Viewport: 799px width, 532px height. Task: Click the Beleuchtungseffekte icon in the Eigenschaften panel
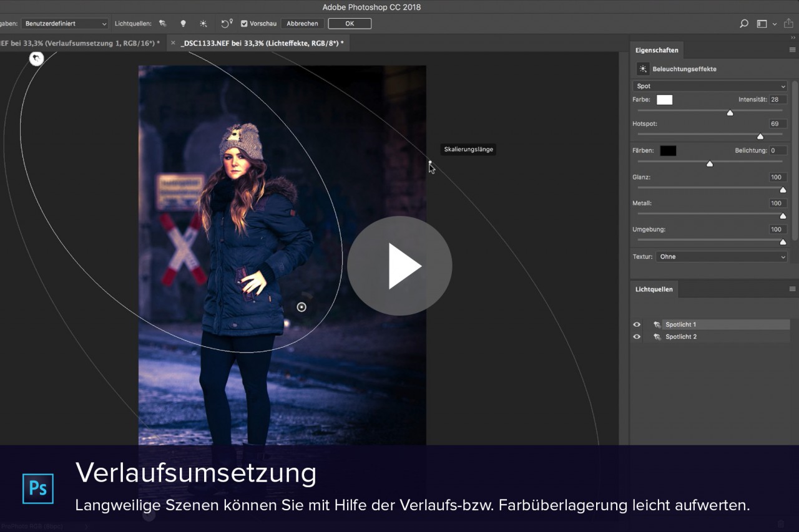(x=642, y=69)
